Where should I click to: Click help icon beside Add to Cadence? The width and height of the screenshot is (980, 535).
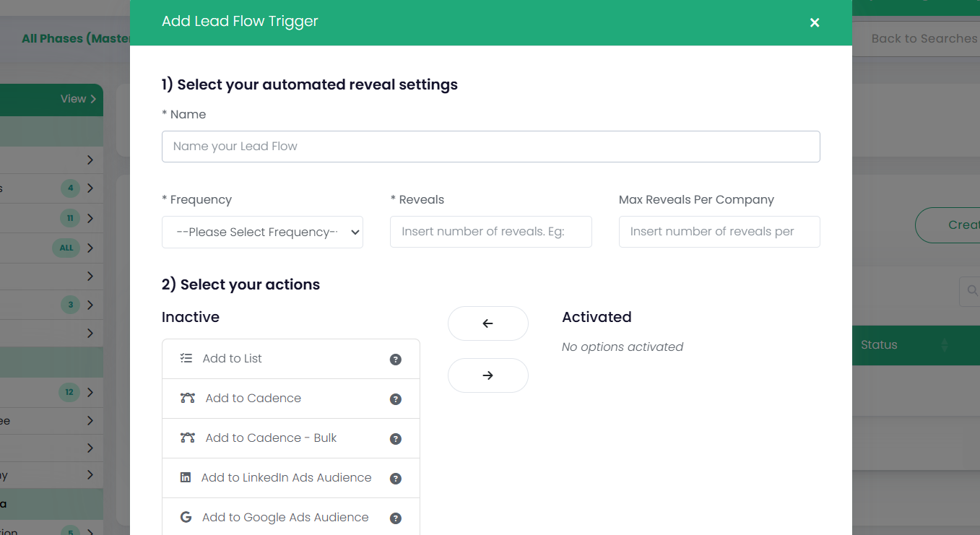click(396, 399)
